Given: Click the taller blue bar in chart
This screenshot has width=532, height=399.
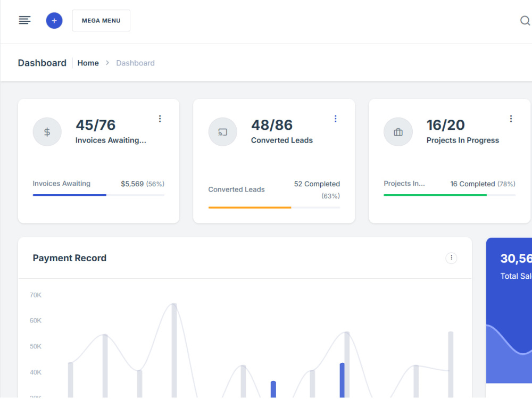Looking at the screenshot, I should [x=342, y=380].
